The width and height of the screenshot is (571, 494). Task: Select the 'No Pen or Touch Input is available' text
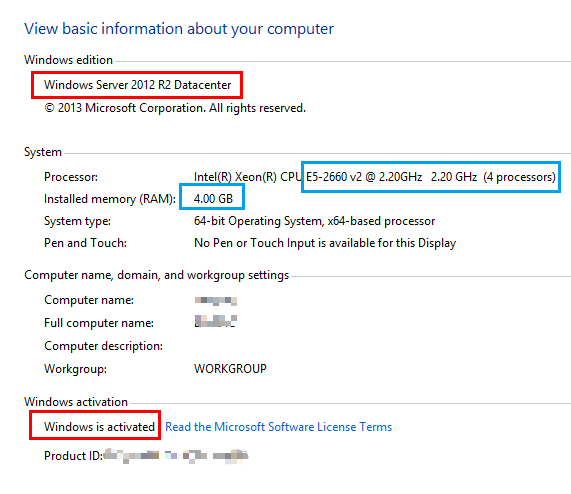[325, 243]
